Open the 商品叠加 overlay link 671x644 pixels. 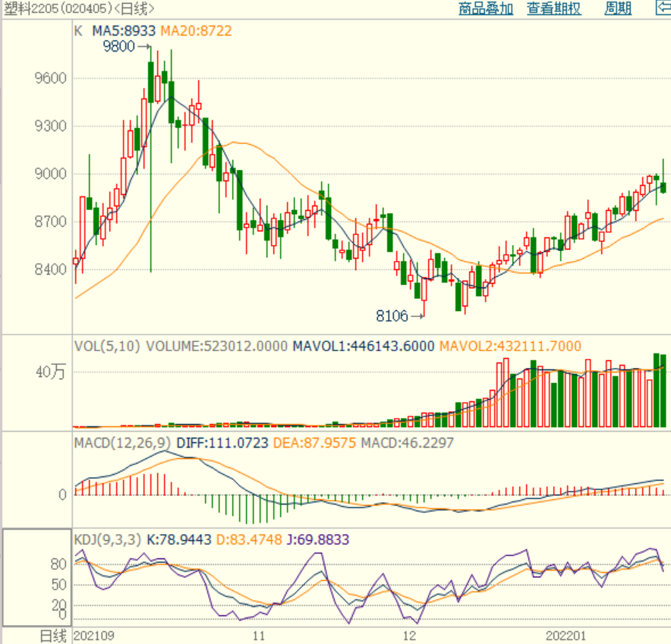[486, 9]
